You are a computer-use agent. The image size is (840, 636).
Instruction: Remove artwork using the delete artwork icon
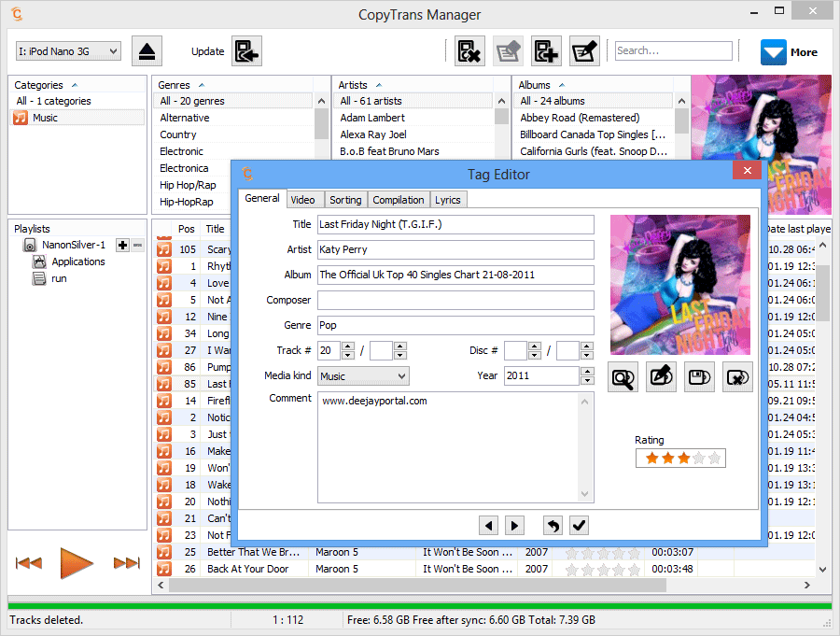737,376
